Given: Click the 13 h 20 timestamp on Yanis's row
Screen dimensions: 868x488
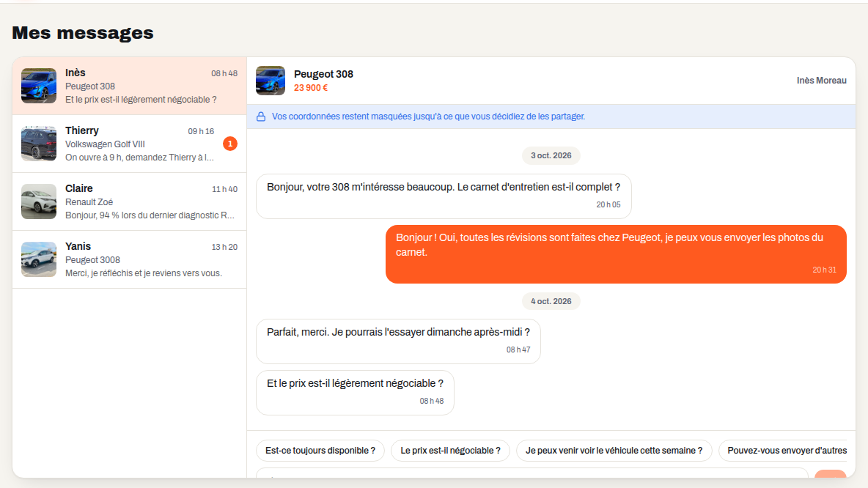Looking at the screenshot, I should click(x=225, y=248).
